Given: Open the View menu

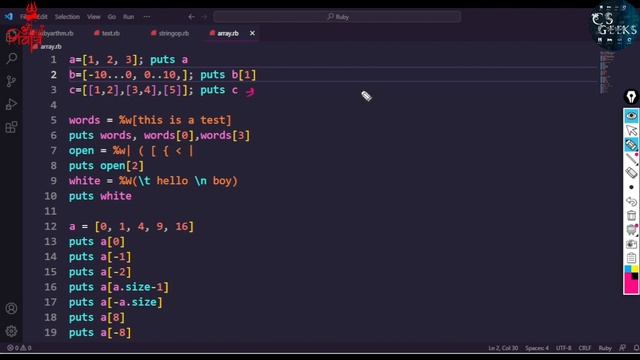Looking at the screenshot, I should click(93, 17).
